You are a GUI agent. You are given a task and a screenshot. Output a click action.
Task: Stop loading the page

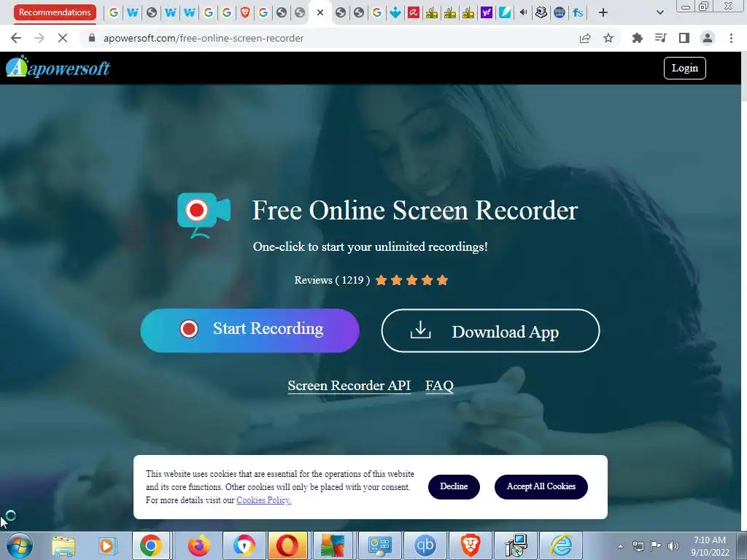tap(63, 38)
